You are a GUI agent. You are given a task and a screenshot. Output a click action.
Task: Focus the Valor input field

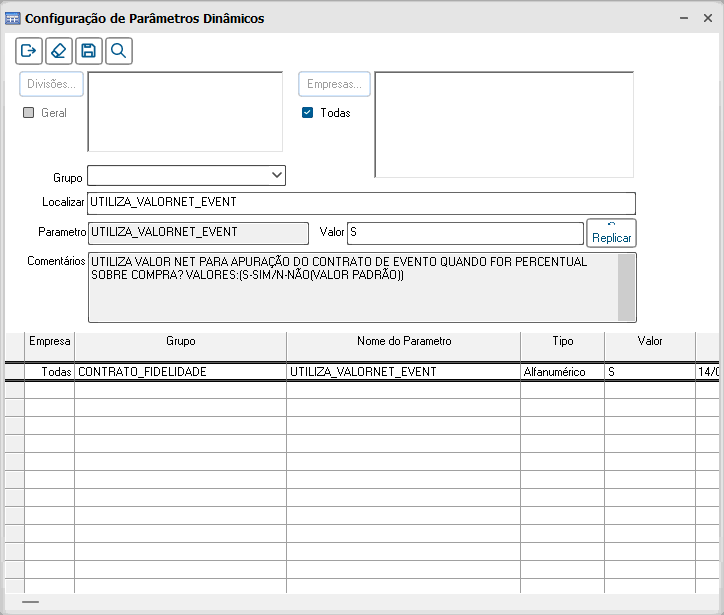(464, 233)
